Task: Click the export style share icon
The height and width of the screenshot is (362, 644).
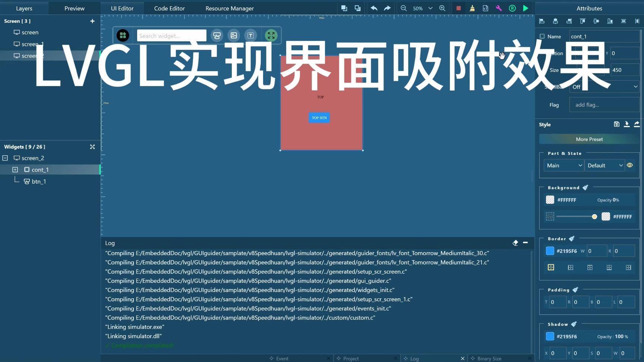Action: 637,124
